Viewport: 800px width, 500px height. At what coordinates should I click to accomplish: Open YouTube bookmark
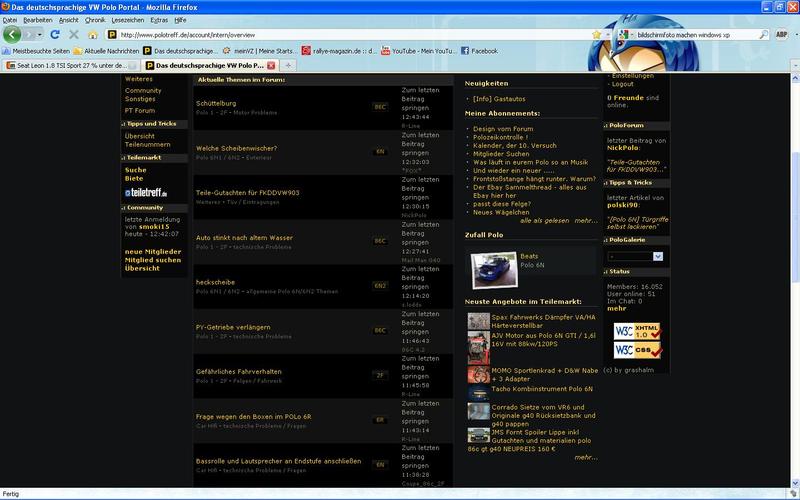pos(418,51)
